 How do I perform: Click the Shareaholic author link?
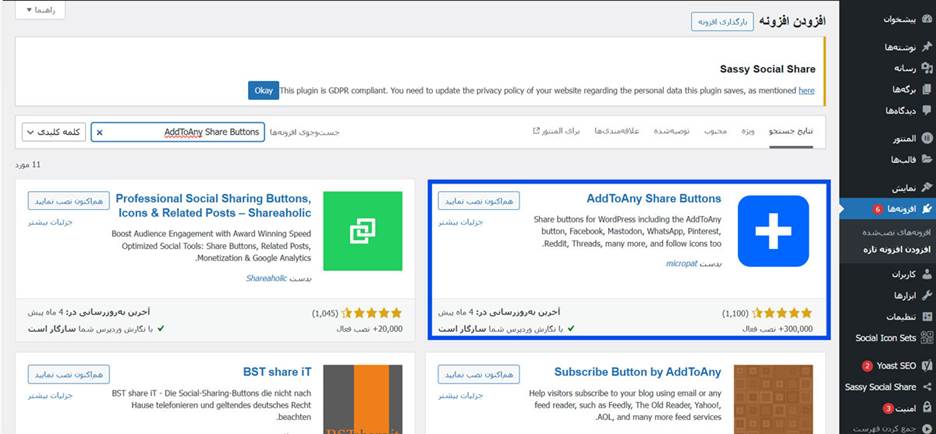266,278
